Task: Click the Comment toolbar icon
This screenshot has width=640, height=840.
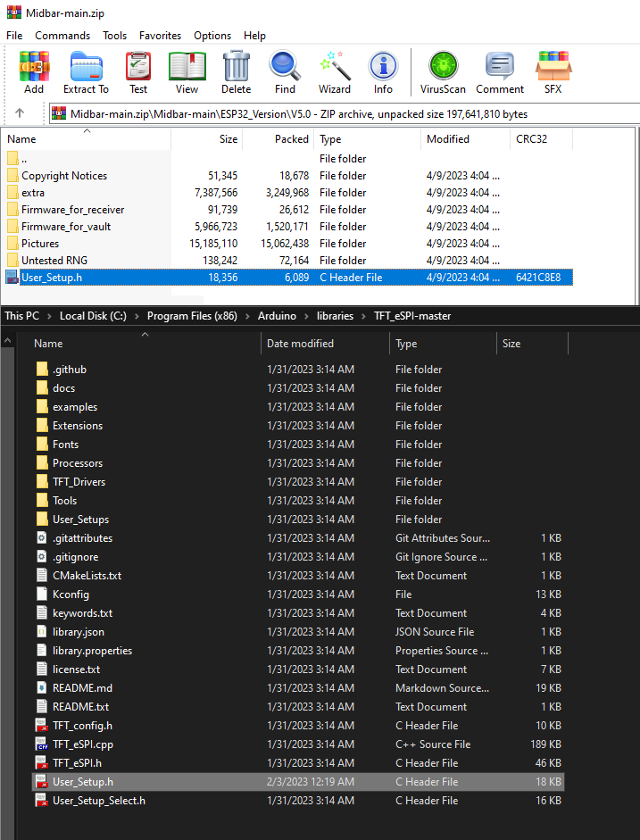Action: 500,66
